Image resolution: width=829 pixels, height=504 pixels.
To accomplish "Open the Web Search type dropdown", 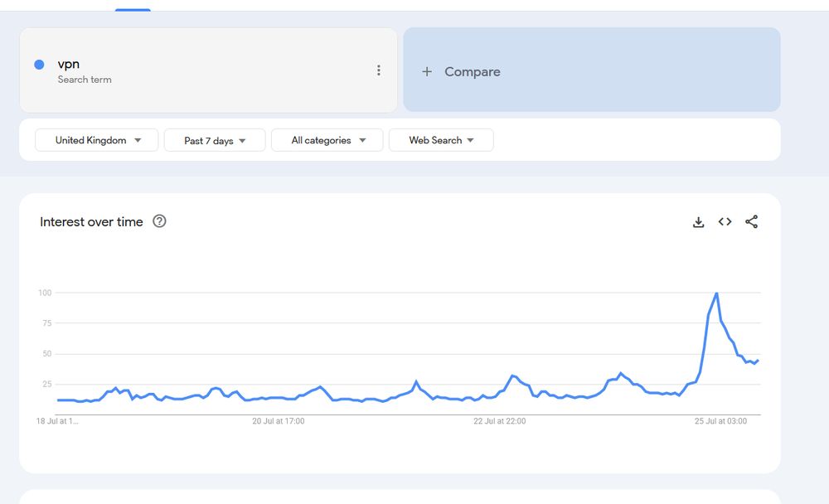I will click(x=441, y=140).
